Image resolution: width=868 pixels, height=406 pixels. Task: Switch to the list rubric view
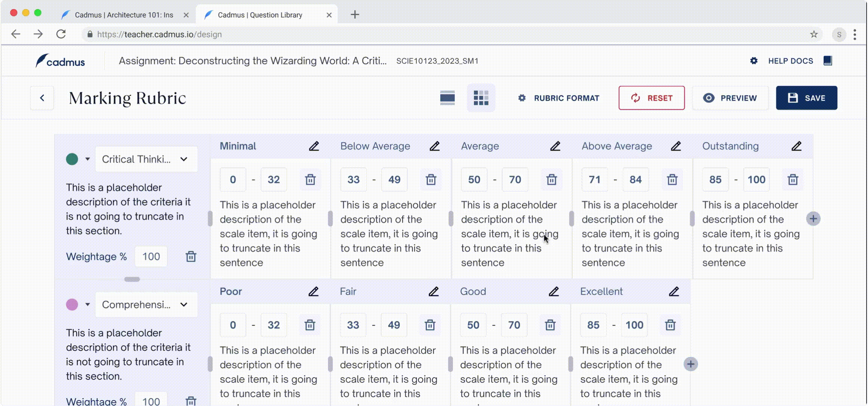pos(447,98)
